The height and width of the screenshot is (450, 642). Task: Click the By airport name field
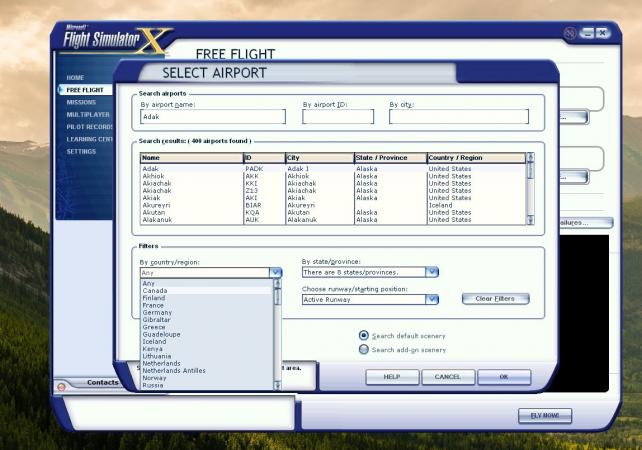click(x=213, y=117)
